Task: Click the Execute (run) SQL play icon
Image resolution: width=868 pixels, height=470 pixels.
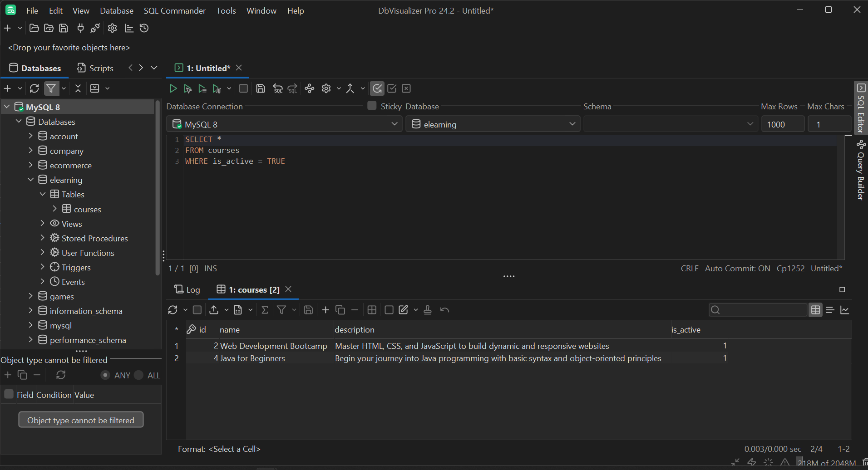Action: (173, 88)
